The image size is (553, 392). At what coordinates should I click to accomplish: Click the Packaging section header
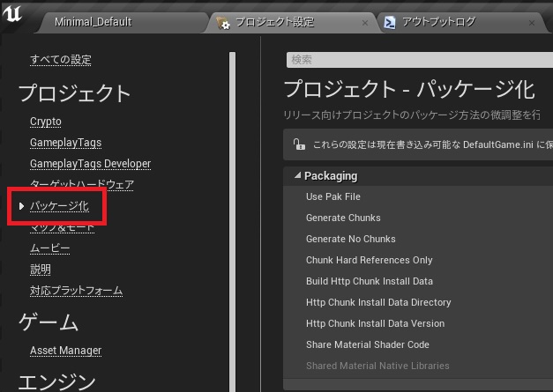418,176
